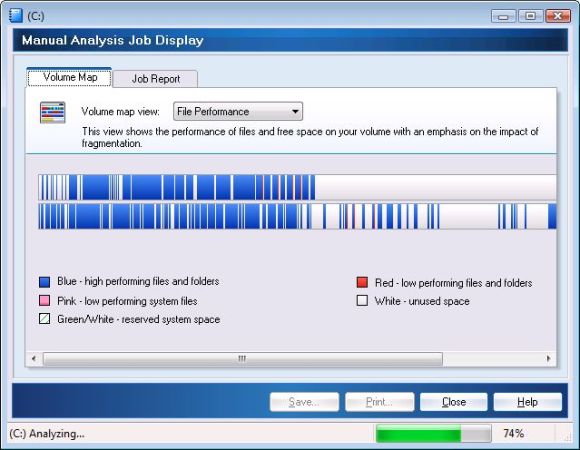580x450 pixels.
Task: Click the horizontal scrollbar thumb
Action: [x=243, y=359]
